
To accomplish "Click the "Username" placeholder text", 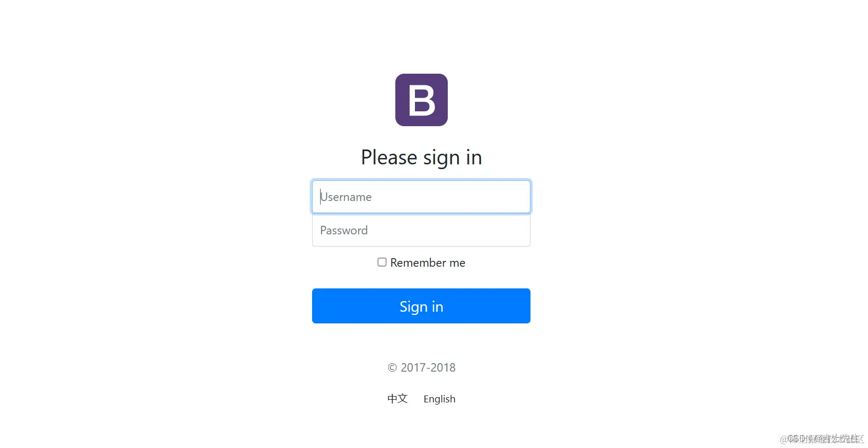I will pos(346,197).
